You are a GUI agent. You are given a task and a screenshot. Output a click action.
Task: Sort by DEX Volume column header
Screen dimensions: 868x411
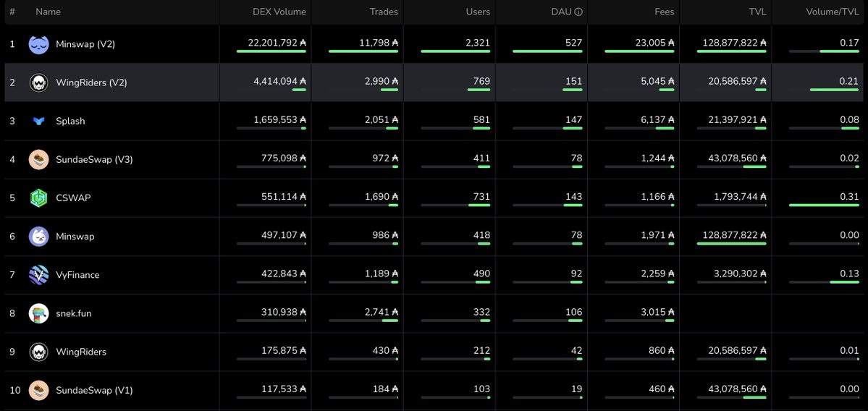pos(279,12)
